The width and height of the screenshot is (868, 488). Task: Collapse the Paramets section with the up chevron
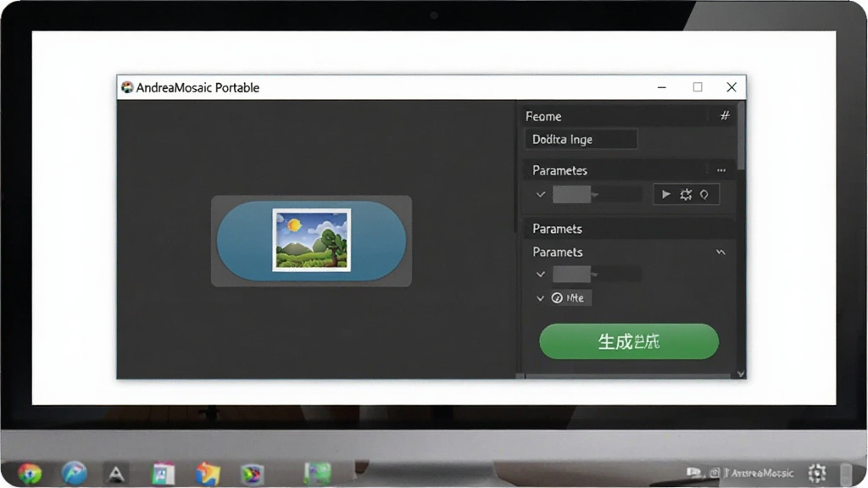pyautogui.click(x=721, y=252)
